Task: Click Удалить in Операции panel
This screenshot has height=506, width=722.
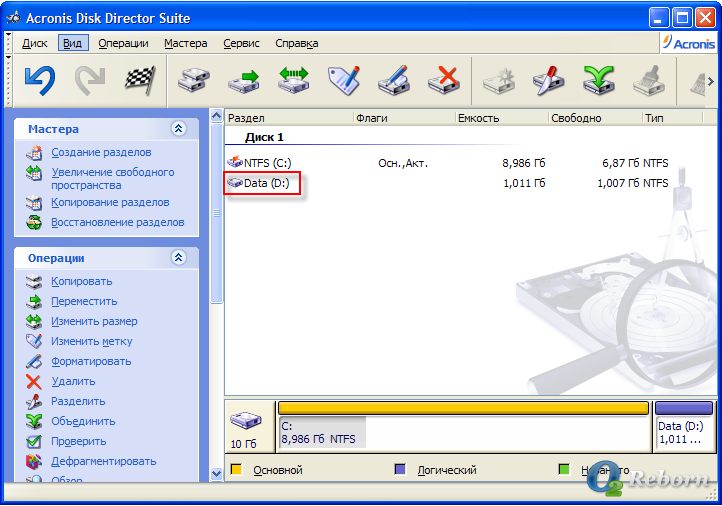Action: (x=73, y=381)
